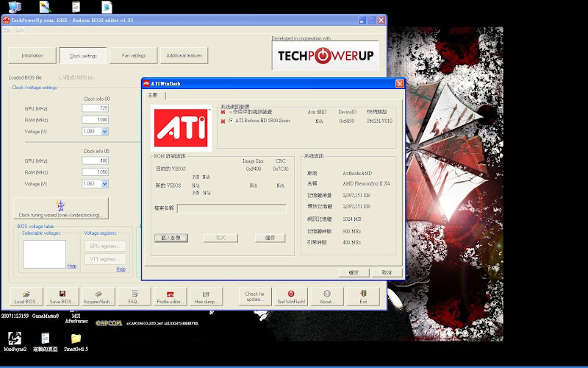Click the Save BIOS floppy button
This screenshot has height=368, width=588.
(x=62, y=297)
